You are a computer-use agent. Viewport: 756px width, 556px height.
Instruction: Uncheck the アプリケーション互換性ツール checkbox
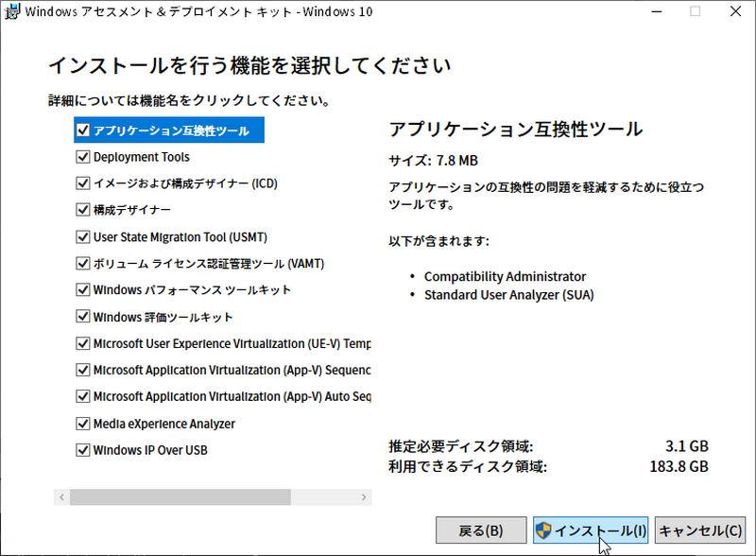point(83,130)
